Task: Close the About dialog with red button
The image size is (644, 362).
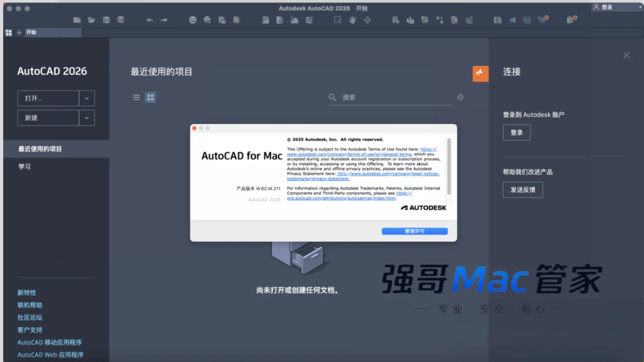Action: (194, 128)
